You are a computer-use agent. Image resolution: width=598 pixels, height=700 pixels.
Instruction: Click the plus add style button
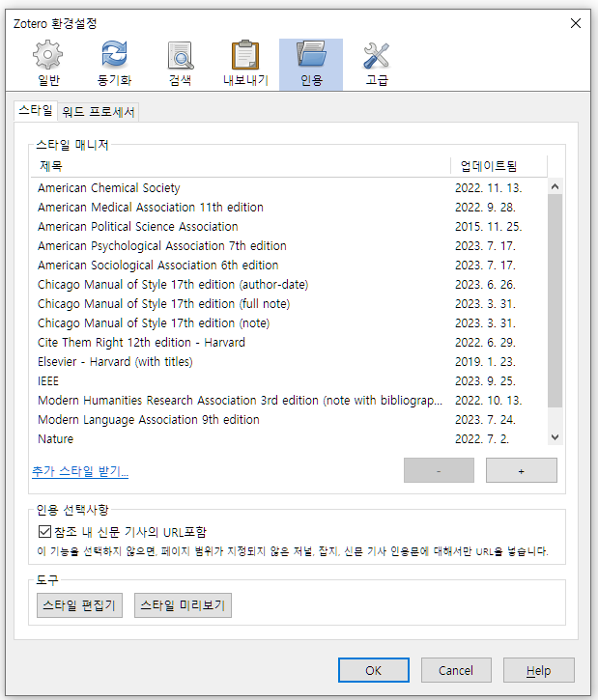(x=521, y=470)
